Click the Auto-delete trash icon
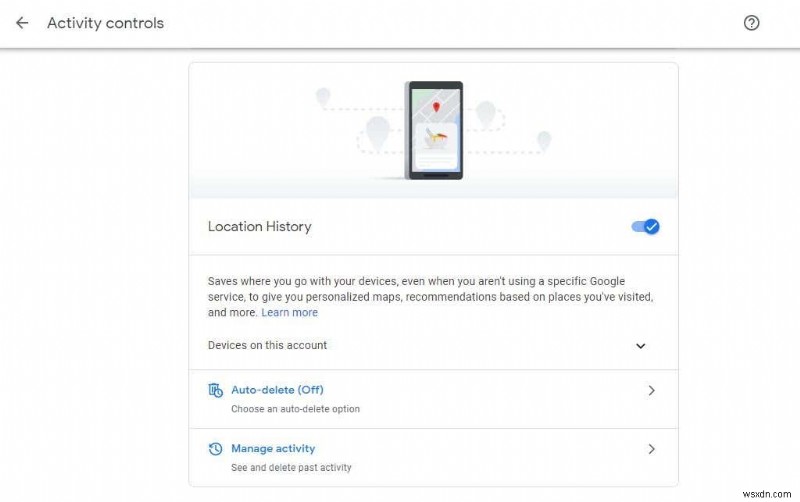This screenshot has height=502, width=800. pyautogui.click(x=215, y=390)
